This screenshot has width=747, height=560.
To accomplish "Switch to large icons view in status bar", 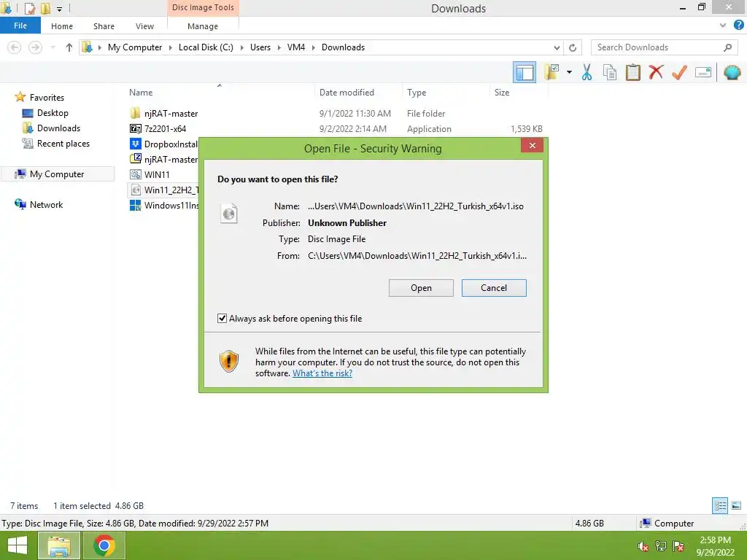I will [736, 505].
